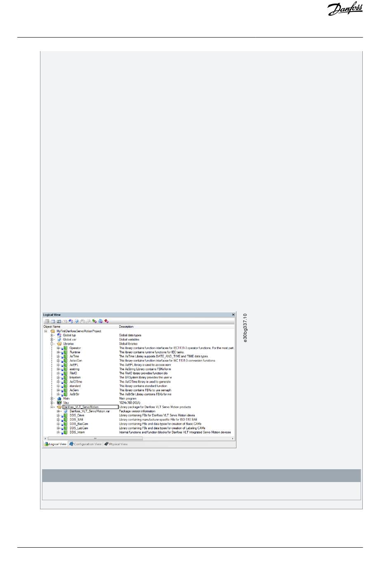Switch to the Logical View tab
The height and width of the screenshot is (565, 392).
55,444
